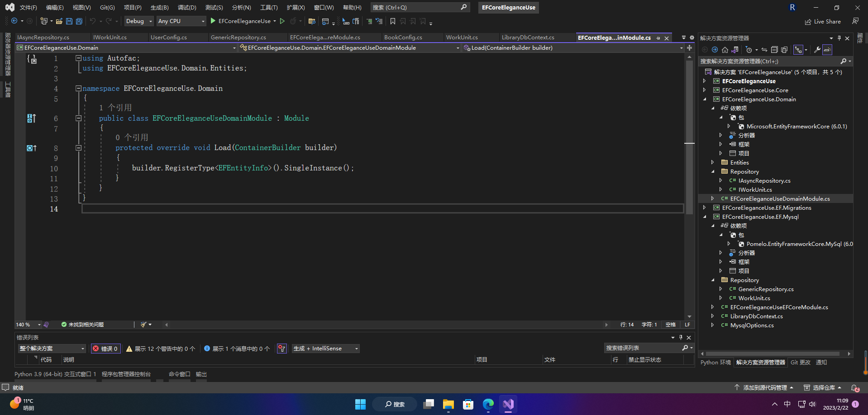Open the Git(G) menu

click(107, 8)
